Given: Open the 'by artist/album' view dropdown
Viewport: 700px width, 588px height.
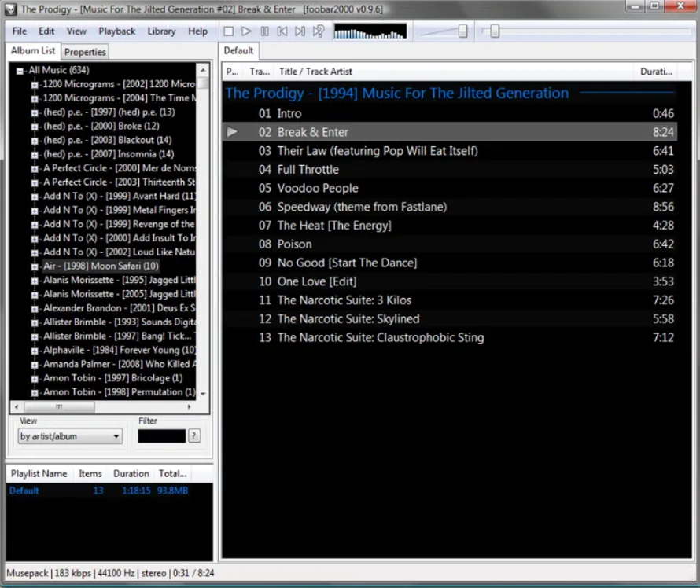Looking at the screenshot, I should pyautogui.click(x=70, y=436).
